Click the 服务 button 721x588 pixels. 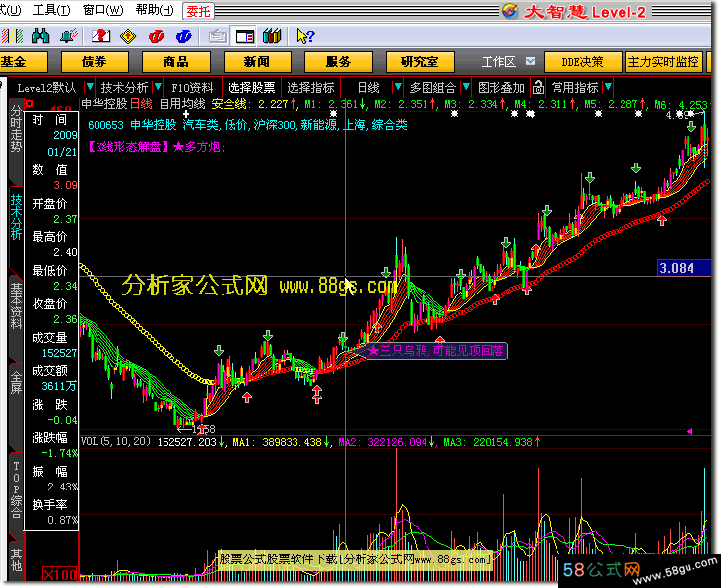[338, 62]
